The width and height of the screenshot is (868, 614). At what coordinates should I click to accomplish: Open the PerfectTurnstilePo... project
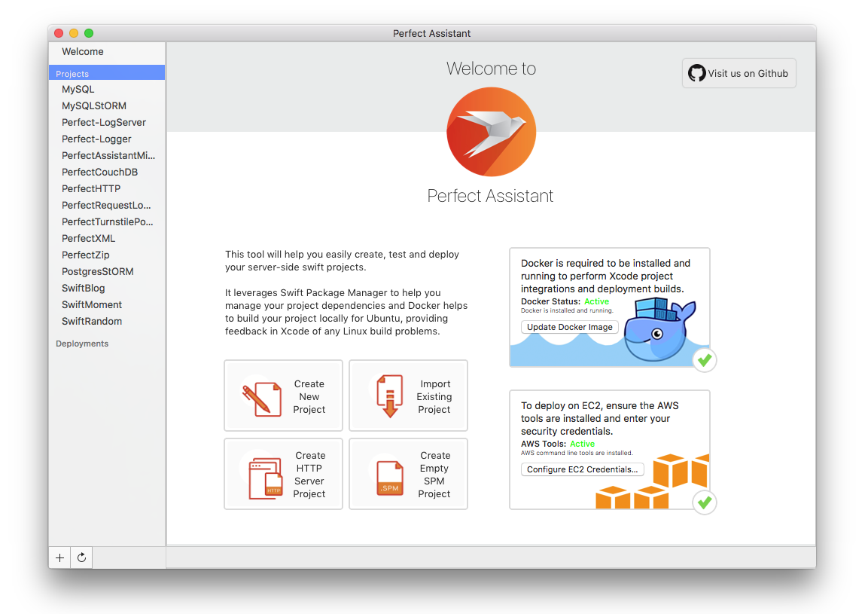click(107, 221)
